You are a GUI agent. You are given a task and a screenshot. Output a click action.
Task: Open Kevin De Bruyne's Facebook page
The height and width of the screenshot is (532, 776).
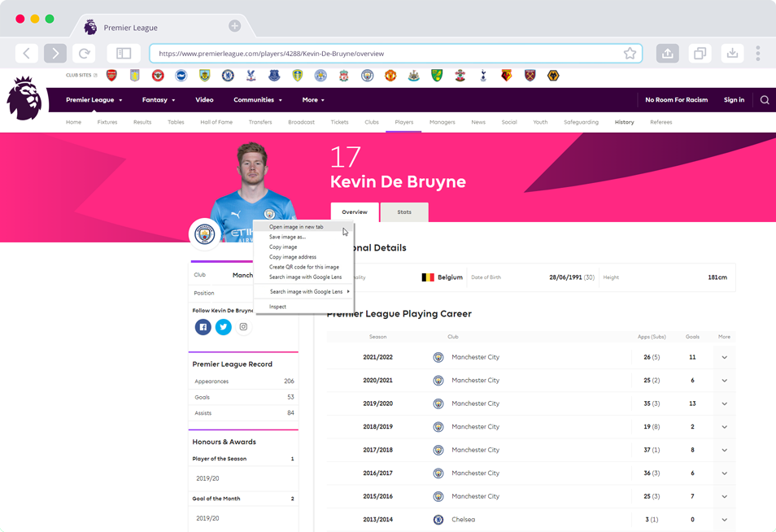pyautogui.click(x=203, y=327)
